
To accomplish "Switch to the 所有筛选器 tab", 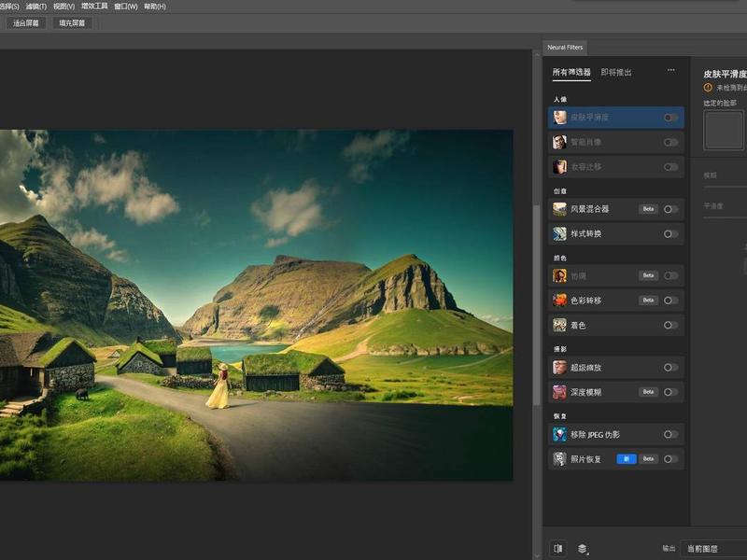I will [571, 73].
